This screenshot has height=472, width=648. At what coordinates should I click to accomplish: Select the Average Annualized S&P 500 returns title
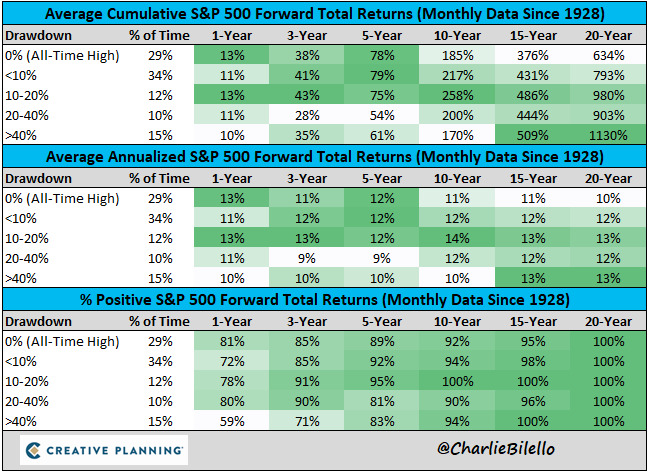(x=324, y=155)
